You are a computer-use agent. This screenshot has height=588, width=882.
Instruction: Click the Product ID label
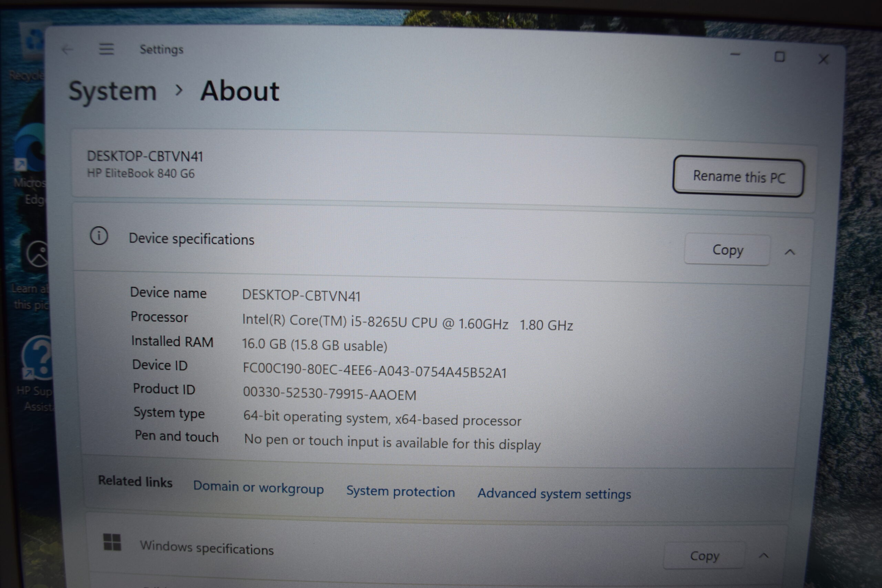coord(164,389)
